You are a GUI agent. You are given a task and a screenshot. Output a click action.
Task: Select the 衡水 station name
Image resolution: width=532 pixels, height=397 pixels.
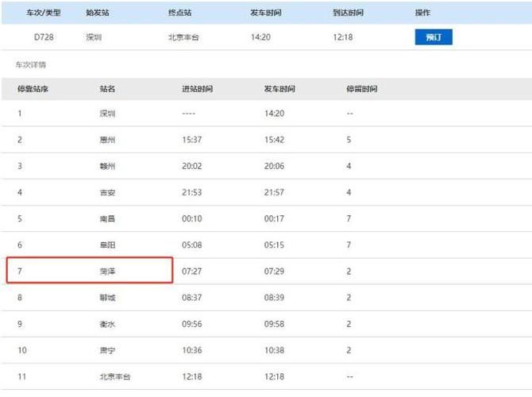107,324
